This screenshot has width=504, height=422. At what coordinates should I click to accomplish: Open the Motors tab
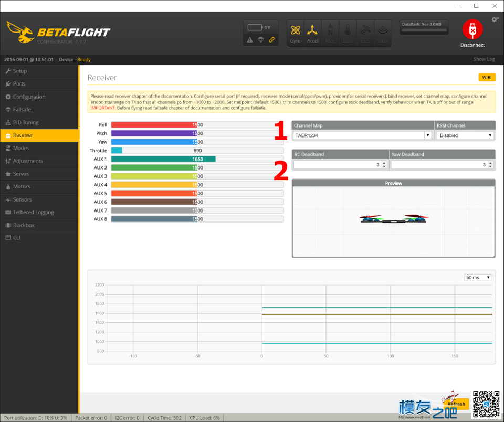pyautogui.click(x=39, y=187)
